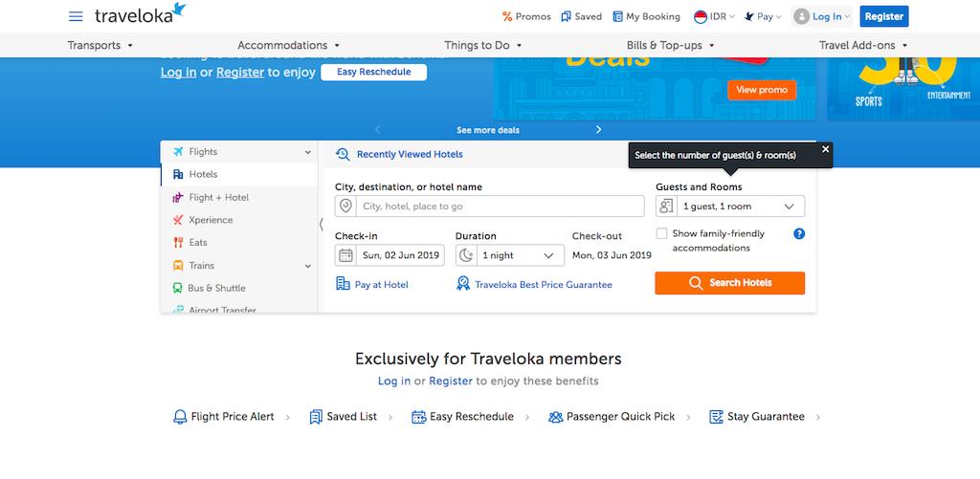Open the Duration 1 night dropdown
Screen dimensions: 980x479
510,255
